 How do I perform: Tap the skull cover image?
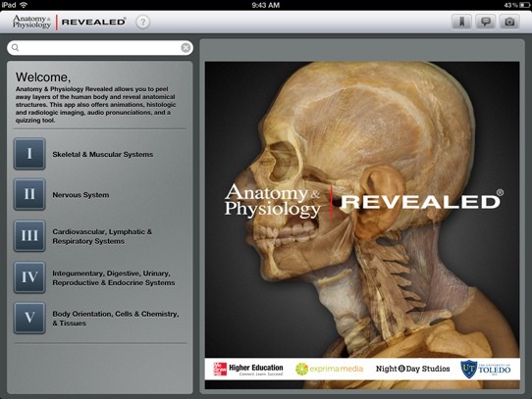coord(362,210)
